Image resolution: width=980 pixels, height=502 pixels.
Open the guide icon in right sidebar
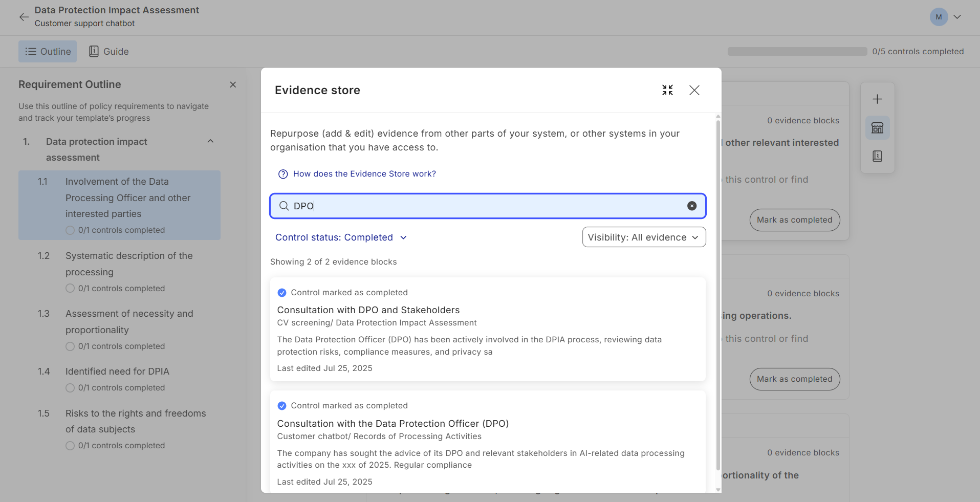coord(877,156)
